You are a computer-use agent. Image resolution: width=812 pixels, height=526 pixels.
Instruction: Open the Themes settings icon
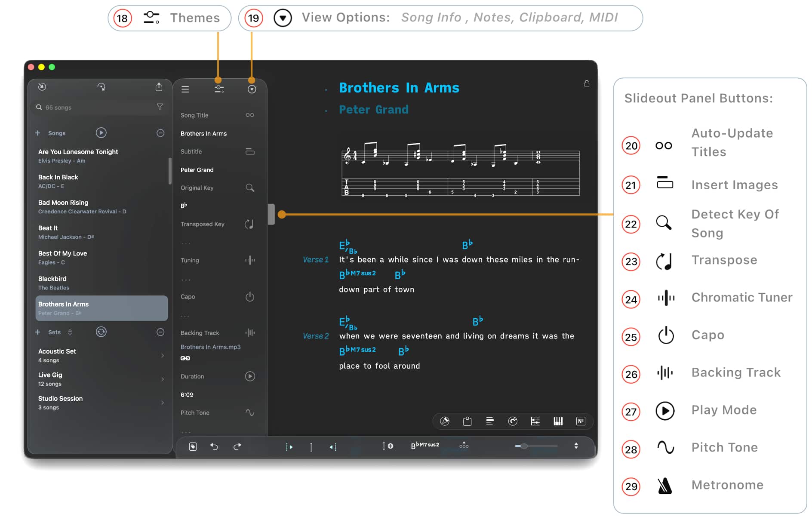(219, 89)
